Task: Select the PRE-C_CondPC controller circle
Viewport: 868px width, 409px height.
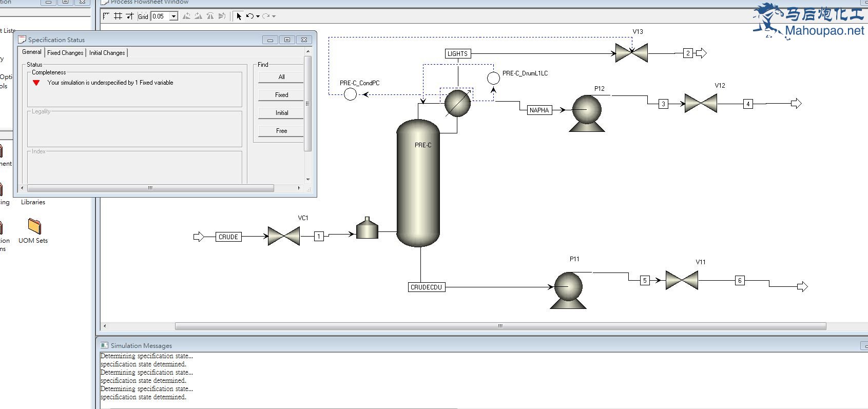Action: [350, 94]
